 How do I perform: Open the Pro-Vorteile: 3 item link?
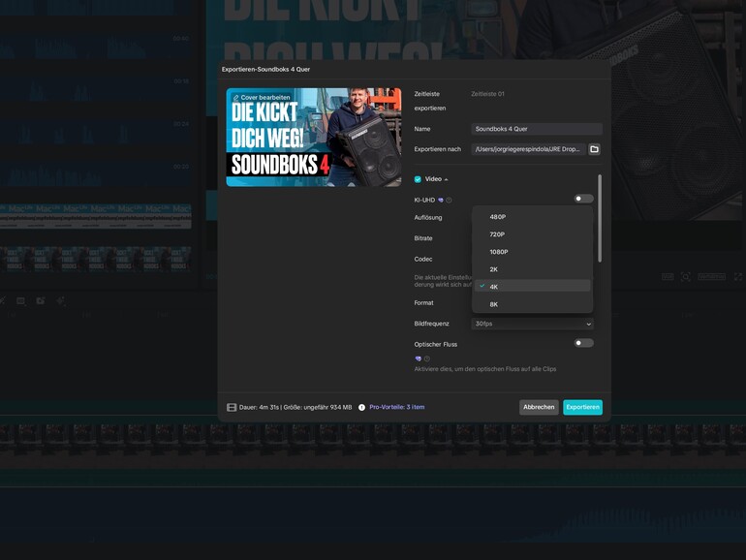click(x=397, y=407)
